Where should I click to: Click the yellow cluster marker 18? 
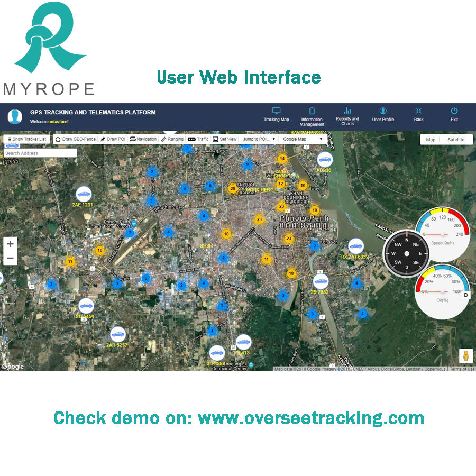tap(291, 273)
